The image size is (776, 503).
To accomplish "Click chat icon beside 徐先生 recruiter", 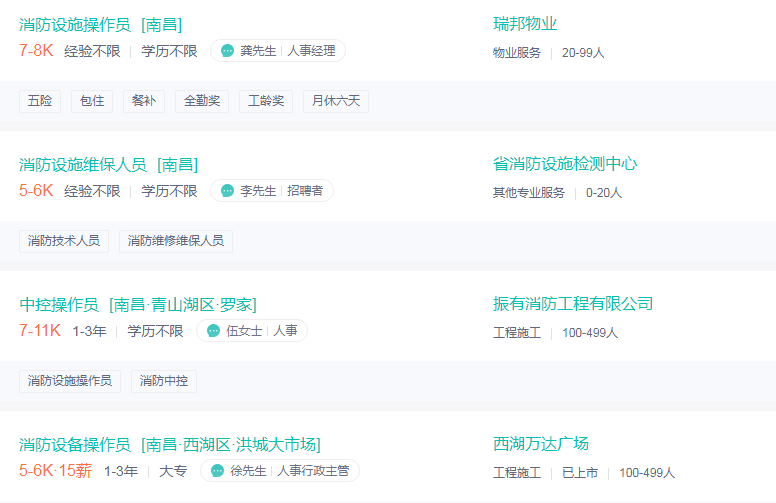I will coord(217,471).
